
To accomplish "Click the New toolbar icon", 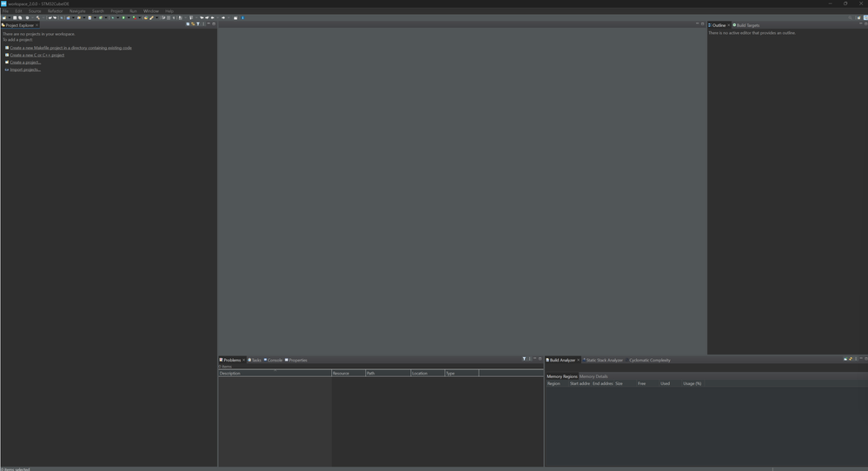I will 3,17.
